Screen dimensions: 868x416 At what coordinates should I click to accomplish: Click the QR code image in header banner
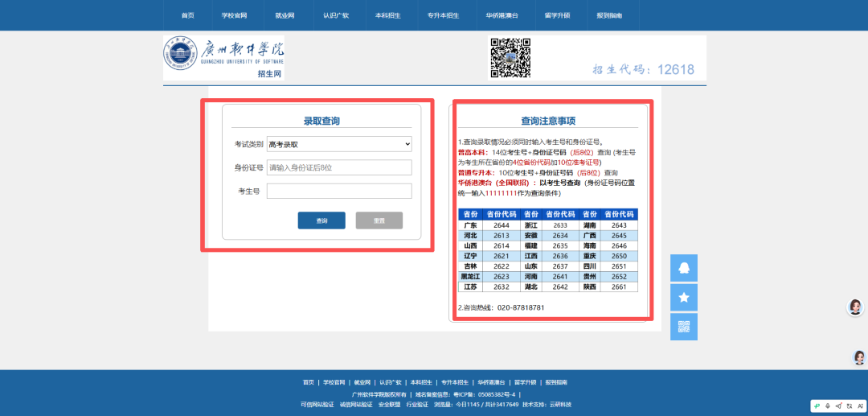(510, 58)
